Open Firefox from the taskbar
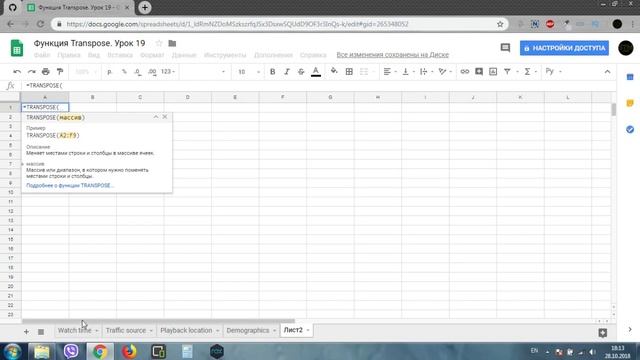 tap(129, 351)
